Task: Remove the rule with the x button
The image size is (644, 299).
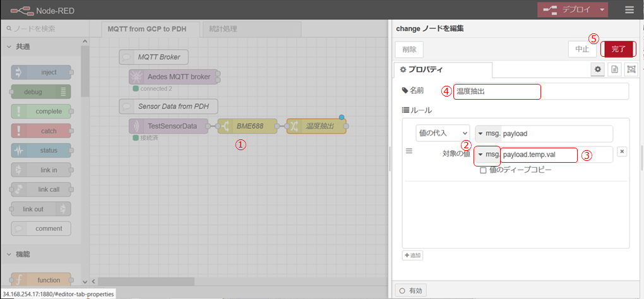Action: click(621, 151)
